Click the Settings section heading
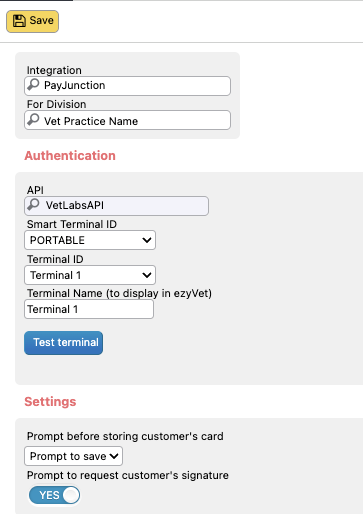This screenshot has width=363, height=514. [x=50, y=402]
